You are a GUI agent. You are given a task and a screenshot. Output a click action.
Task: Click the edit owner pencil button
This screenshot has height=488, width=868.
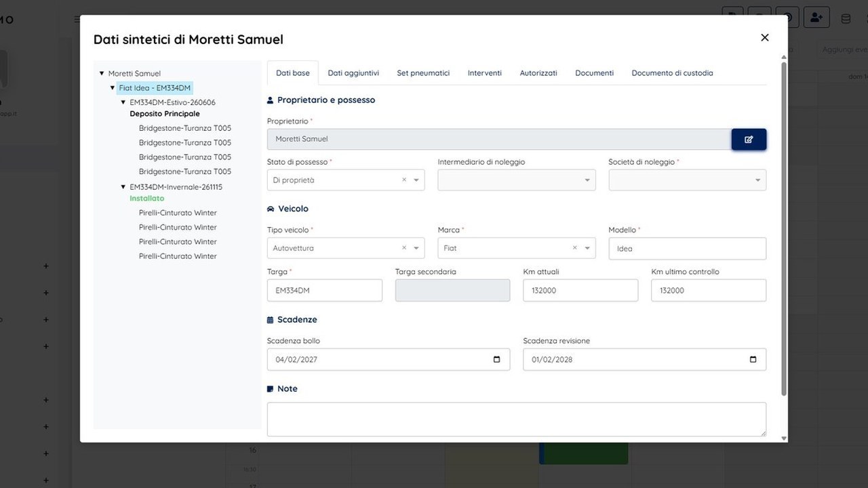(749, 139)
